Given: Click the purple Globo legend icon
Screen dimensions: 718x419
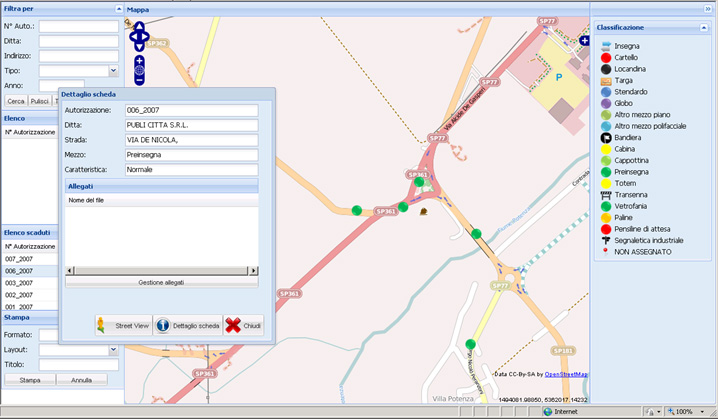Looking at the screenshot, I should pyautogui.click(x=606, y=103).
